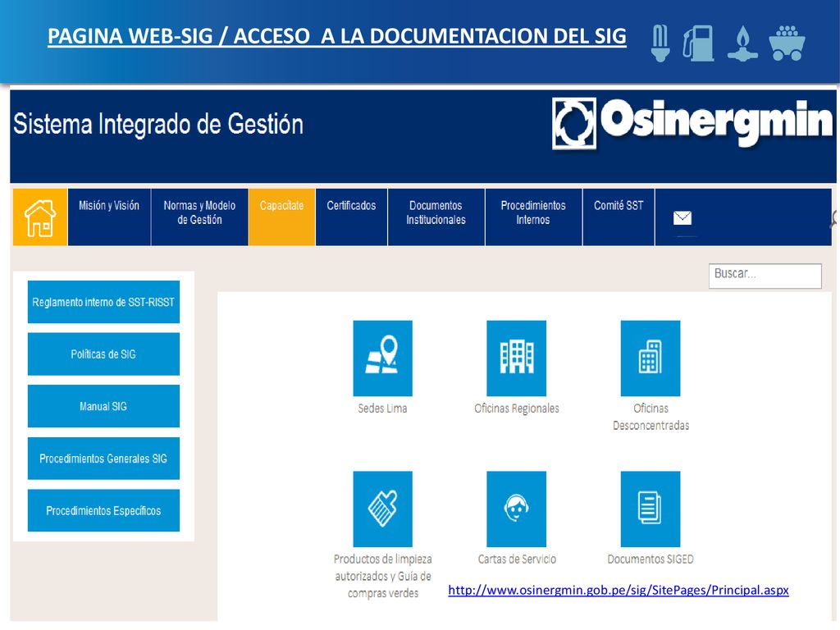Open the Manual SIG button
This screenshot has width=840, height=630.
103,406
